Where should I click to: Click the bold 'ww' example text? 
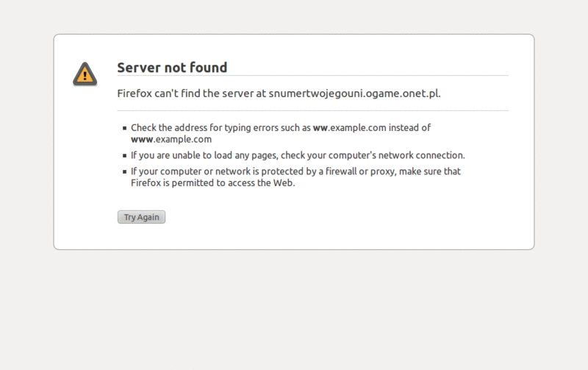(x=320, y=128)
